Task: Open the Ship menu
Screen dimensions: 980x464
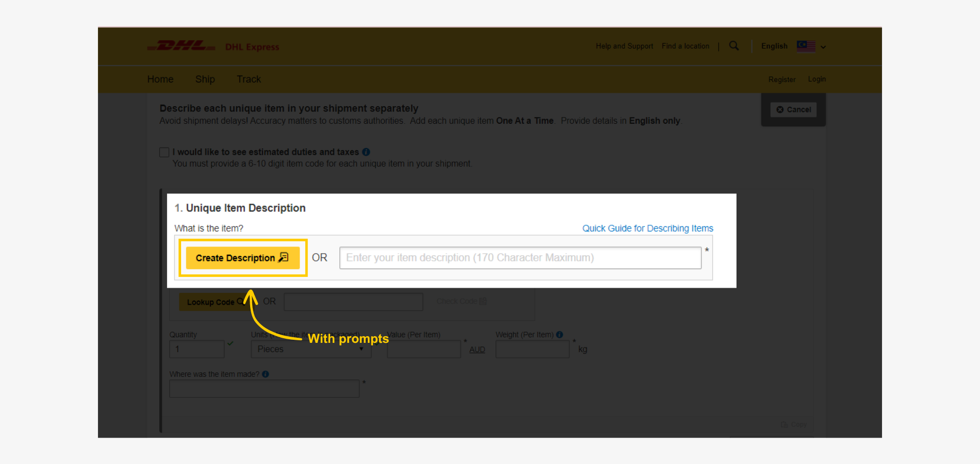Action: click(205, 79)
